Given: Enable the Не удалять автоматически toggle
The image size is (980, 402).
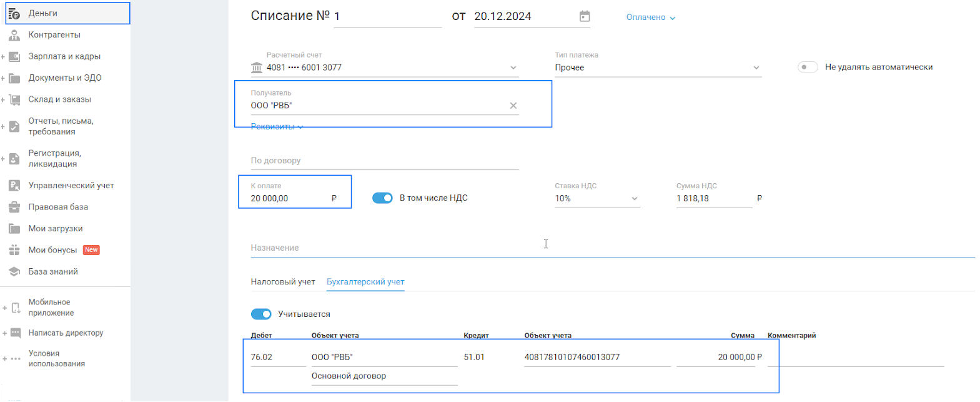Looking at the screenshot, I should point(807,67).
